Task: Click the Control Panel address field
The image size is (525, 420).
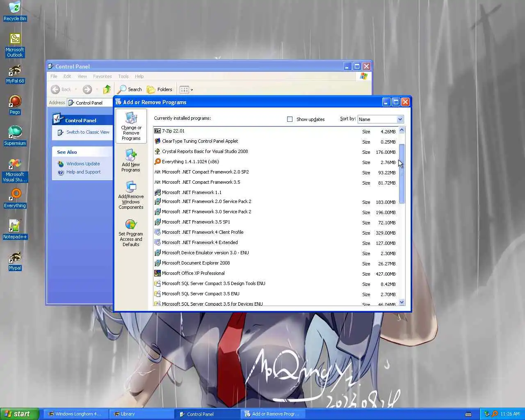Action: coord(90,103)
